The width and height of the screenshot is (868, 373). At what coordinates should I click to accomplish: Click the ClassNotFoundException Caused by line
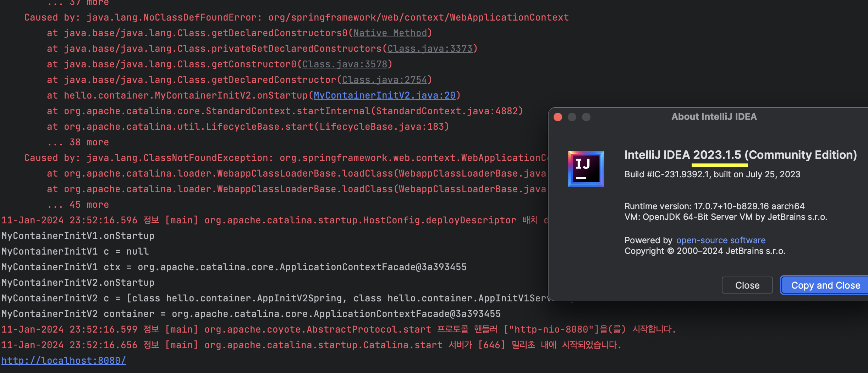[x=286, y=158]
